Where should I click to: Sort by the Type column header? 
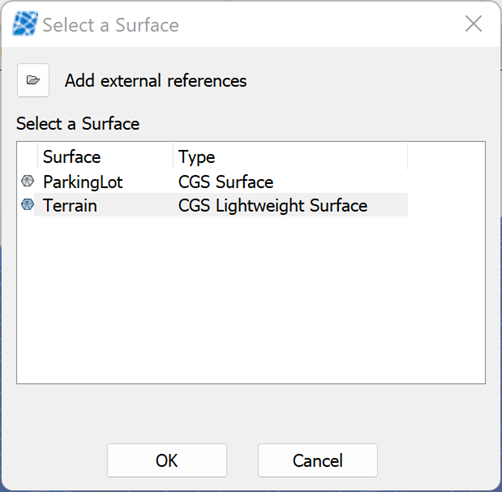point(290,157)
